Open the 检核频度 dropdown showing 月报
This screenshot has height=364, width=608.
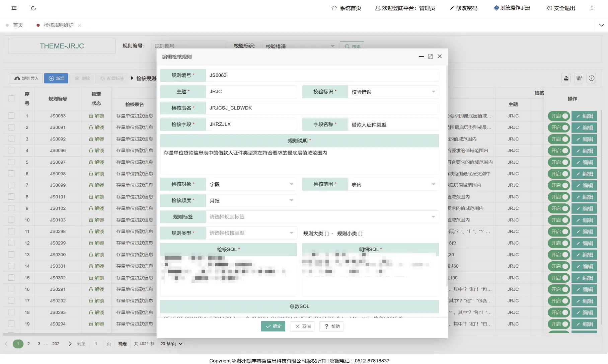[x=251, y=201]
